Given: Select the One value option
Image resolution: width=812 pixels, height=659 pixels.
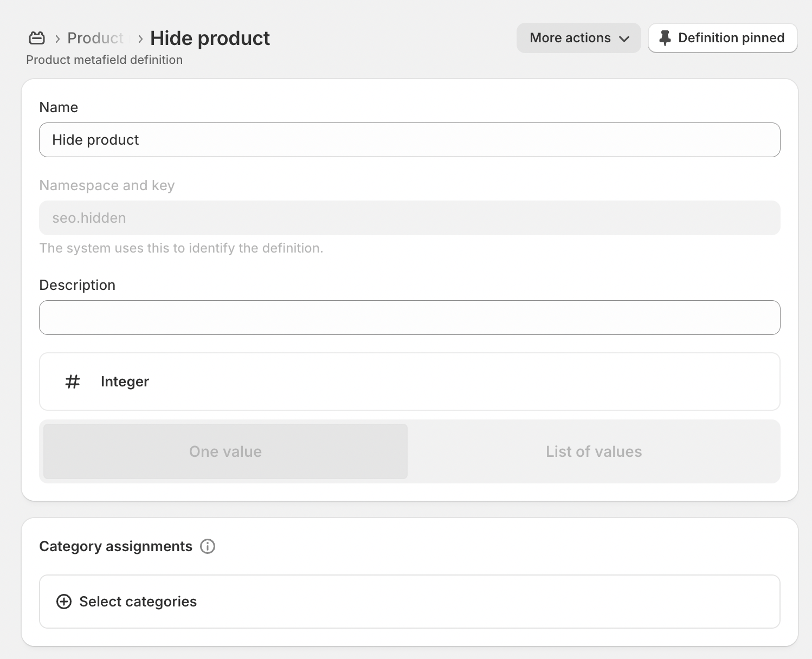Looking at the screenshot, I should point(225,451).
